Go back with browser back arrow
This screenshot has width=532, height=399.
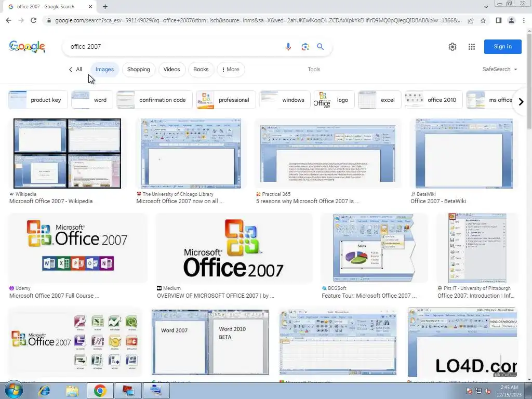(8, 20)
